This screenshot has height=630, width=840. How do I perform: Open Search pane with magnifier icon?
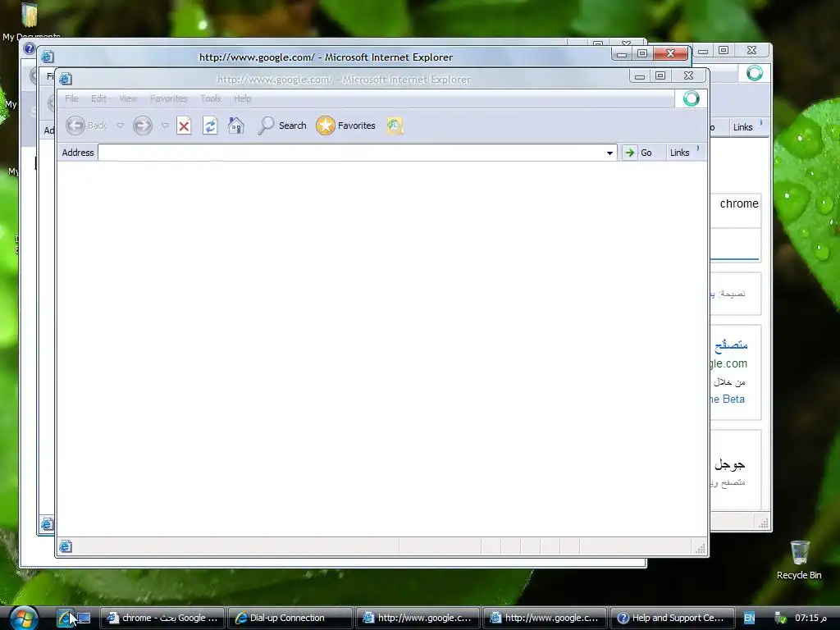(266, 126)
